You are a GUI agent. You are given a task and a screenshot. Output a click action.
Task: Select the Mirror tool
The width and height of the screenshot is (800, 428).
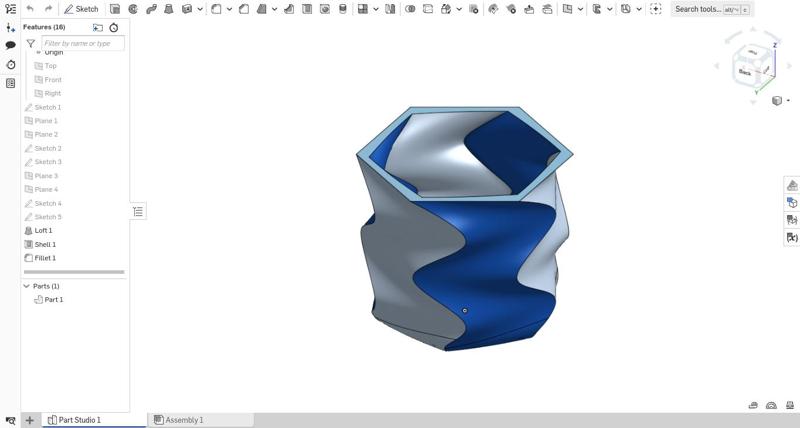tap(390, 9)
